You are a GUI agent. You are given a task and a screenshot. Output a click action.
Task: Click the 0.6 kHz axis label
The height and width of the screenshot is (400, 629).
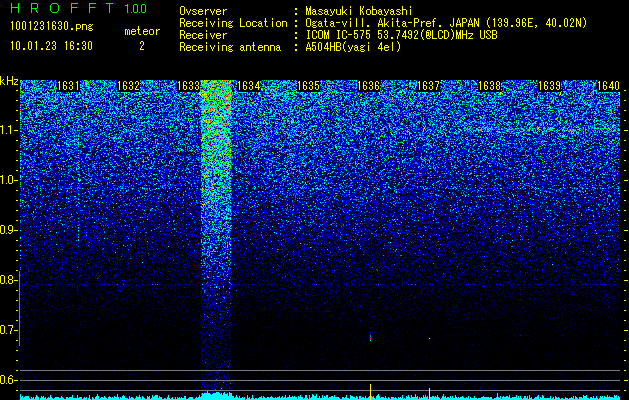[8, 380]
